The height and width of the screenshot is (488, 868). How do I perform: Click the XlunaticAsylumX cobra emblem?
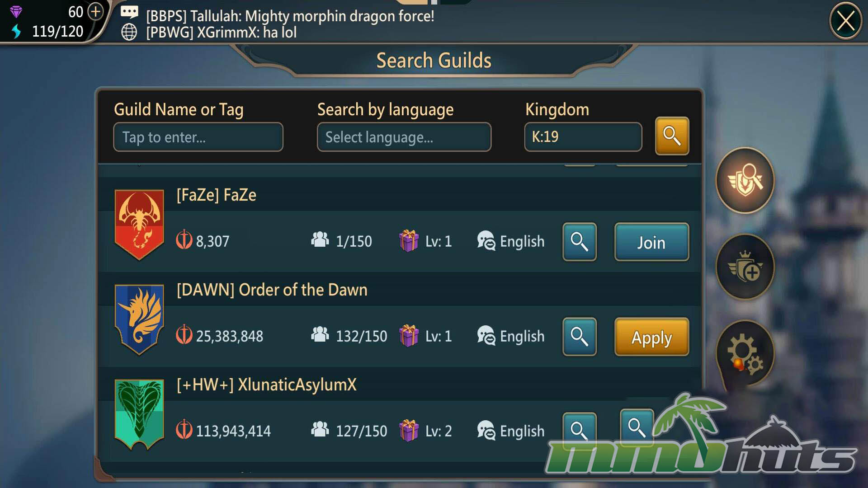click(x=139, y=414)
